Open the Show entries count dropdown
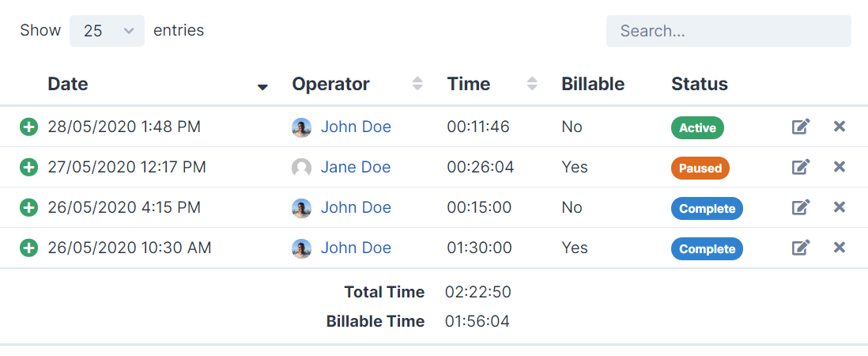 [x=107, y=31]
